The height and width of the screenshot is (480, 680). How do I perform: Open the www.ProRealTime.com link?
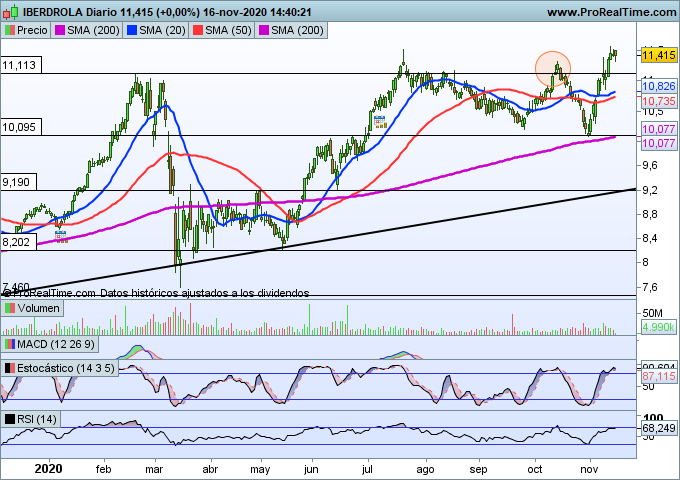coord(612,11)
